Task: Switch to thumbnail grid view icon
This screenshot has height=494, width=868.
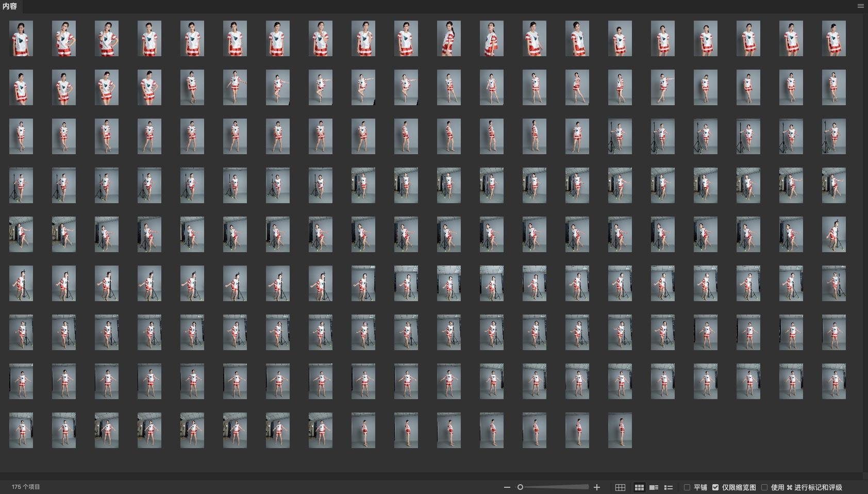Action: (x=639, y=487)
